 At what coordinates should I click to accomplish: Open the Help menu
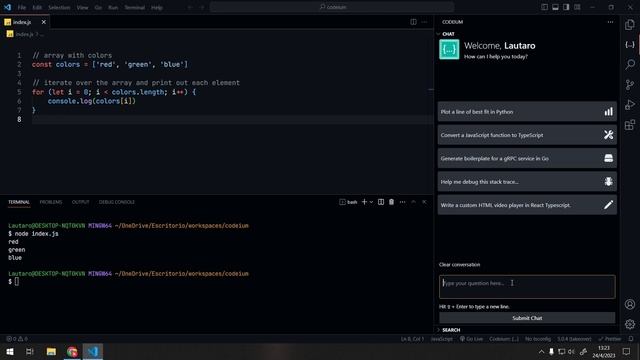point(157,7)
